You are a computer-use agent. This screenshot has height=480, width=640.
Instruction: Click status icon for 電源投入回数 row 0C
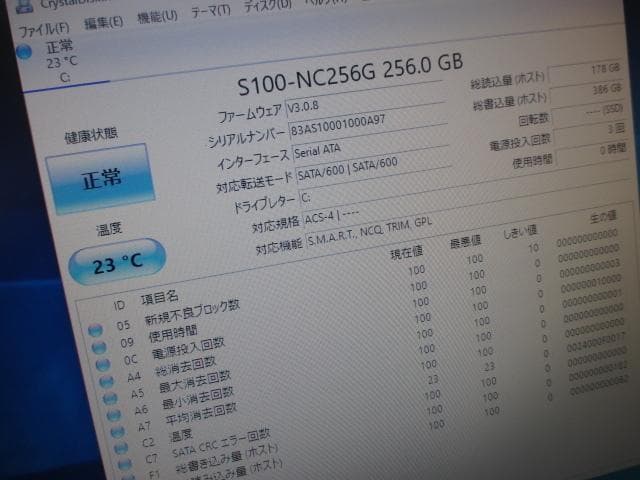click(x=102, y=364)
